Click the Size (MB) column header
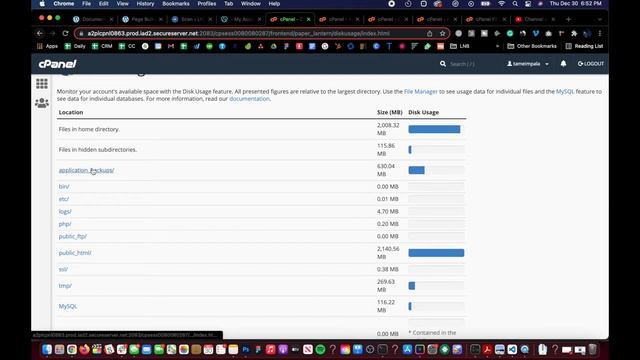The image size is (640, 360). point(389,112)
